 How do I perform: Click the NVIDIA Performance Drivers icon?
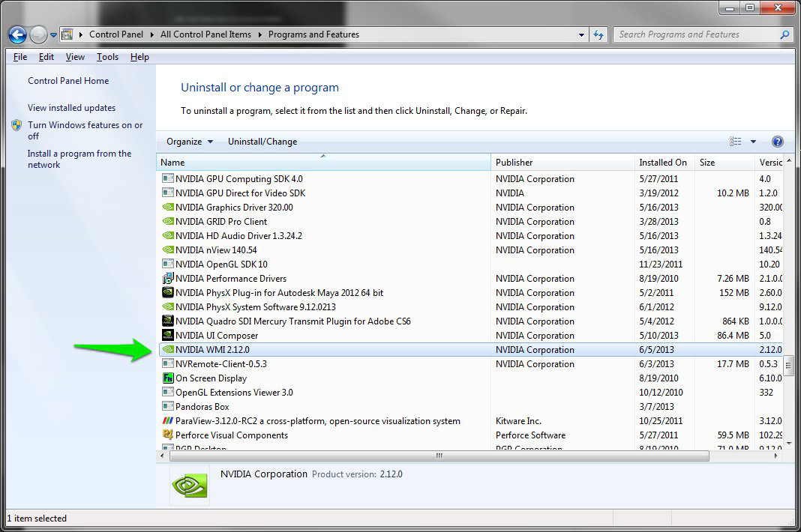pos(167,278)
